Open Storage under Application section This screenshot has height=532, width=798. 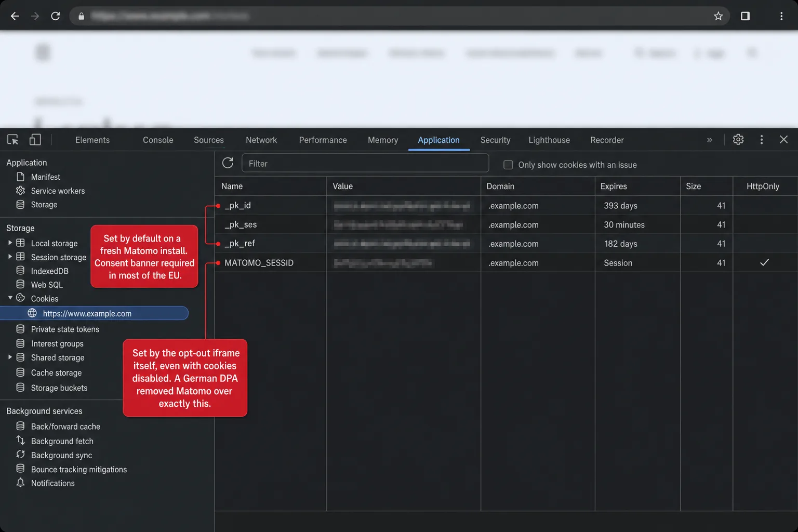click(44, 205)
